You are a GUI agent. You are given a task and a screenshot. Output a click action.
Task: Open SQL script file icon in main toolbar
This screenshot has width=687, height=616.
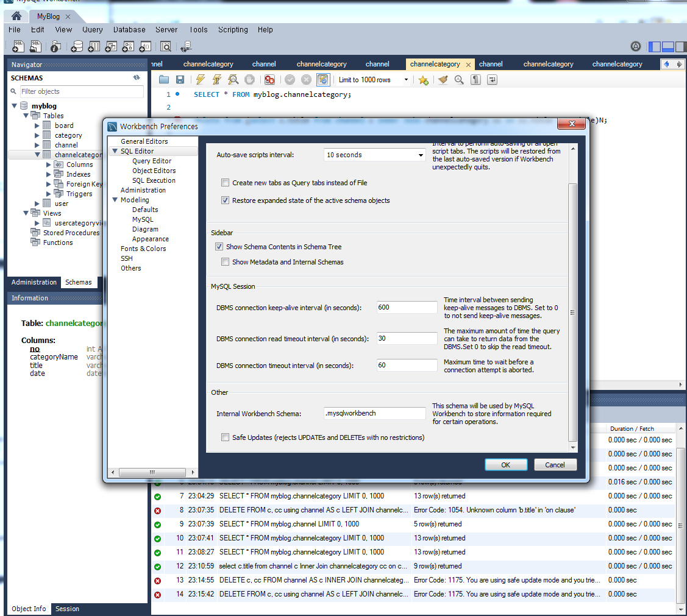coord(35,46)
